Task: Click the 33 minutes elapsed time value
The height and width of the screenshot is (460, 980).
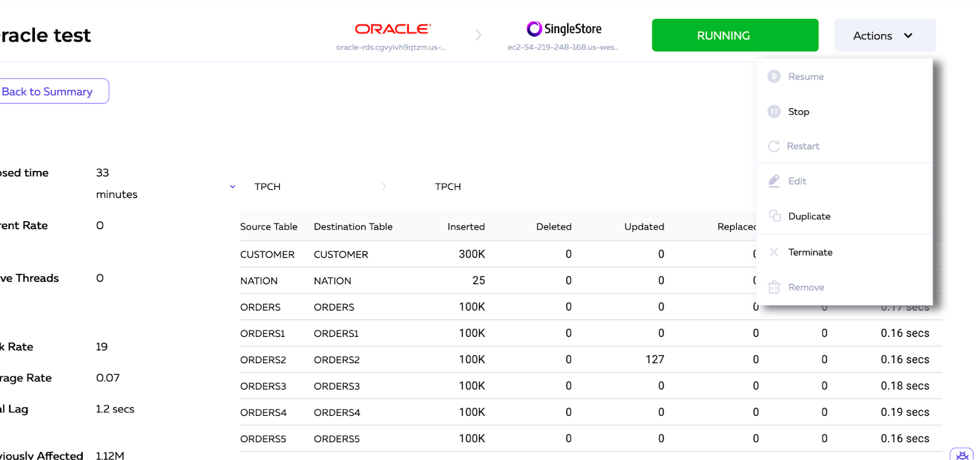Action: pos(116,184)
